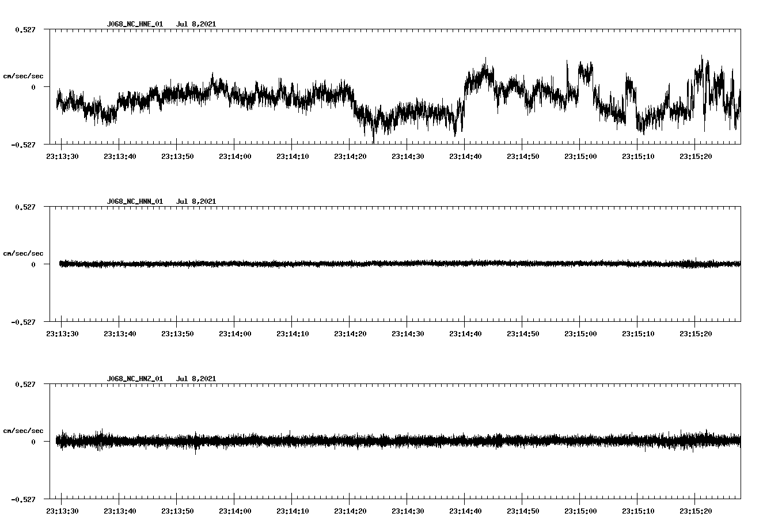Click the 0.527 upper limit of HNE plot

click(25, 29)
